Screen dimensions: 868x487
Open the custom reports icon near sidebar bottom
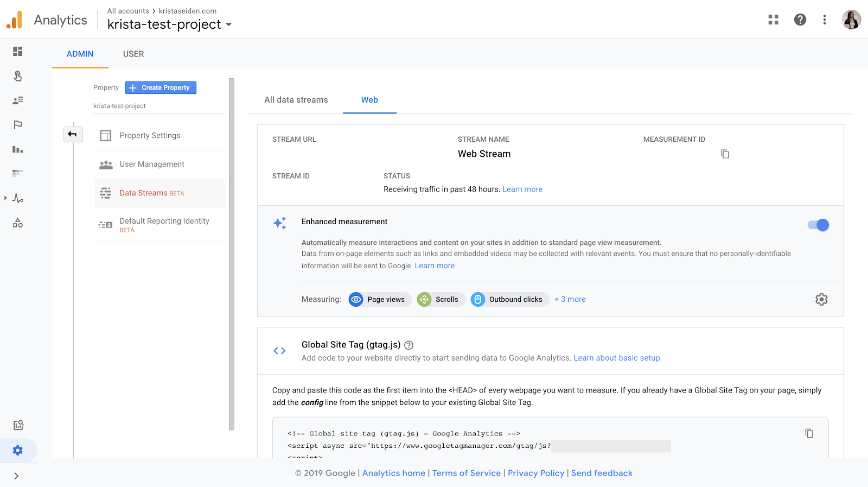[x=18, y=425]
